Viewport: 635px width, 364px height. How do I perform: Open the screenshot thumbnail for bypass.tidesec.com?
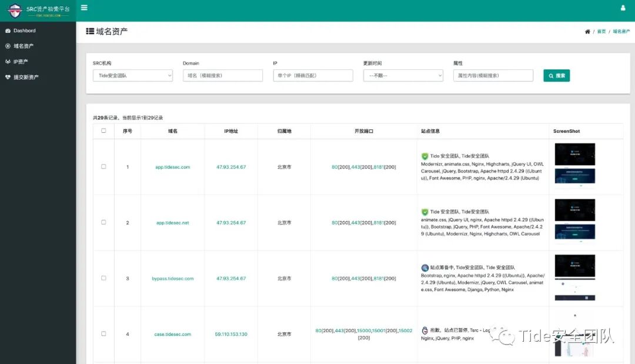pos(574,278)
